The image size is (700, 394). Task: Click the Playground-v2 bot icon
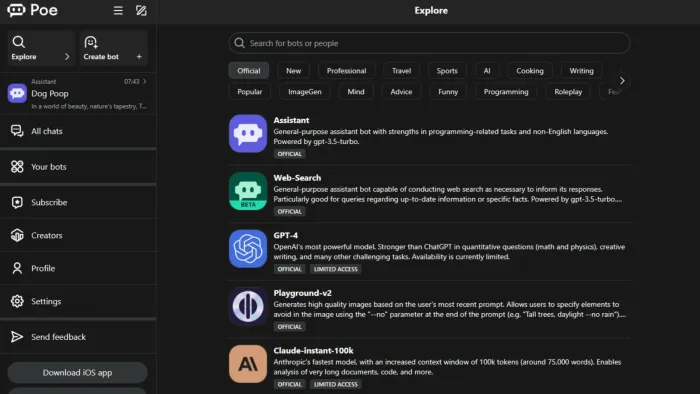point(248,306)
